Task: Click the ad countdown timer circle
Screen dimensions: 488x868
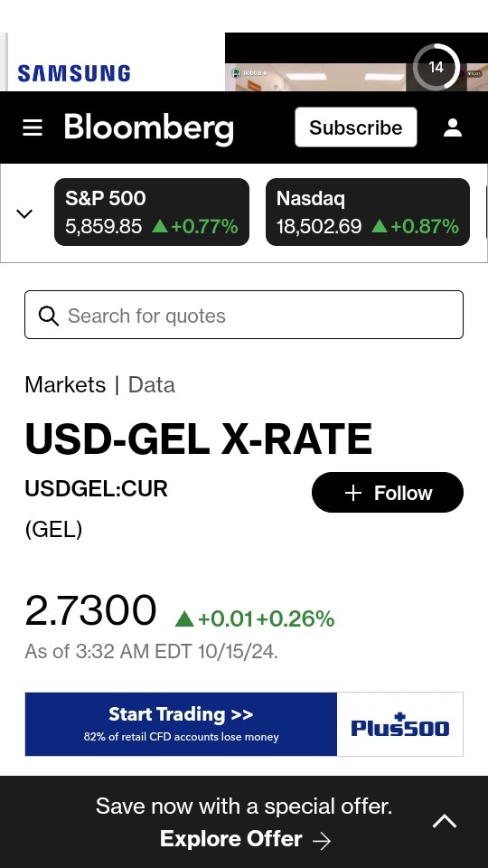Action: point(436,68)
